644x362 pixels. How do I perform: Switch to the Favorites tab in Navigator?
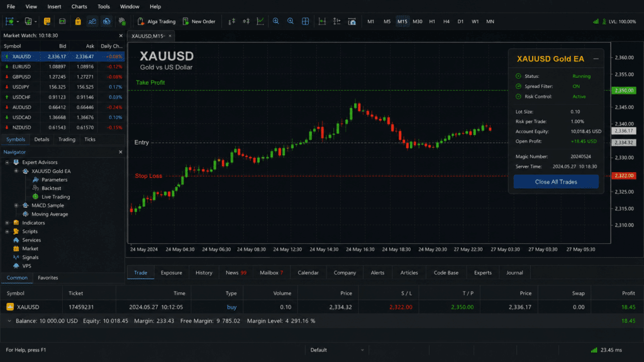tap(48, 278)
